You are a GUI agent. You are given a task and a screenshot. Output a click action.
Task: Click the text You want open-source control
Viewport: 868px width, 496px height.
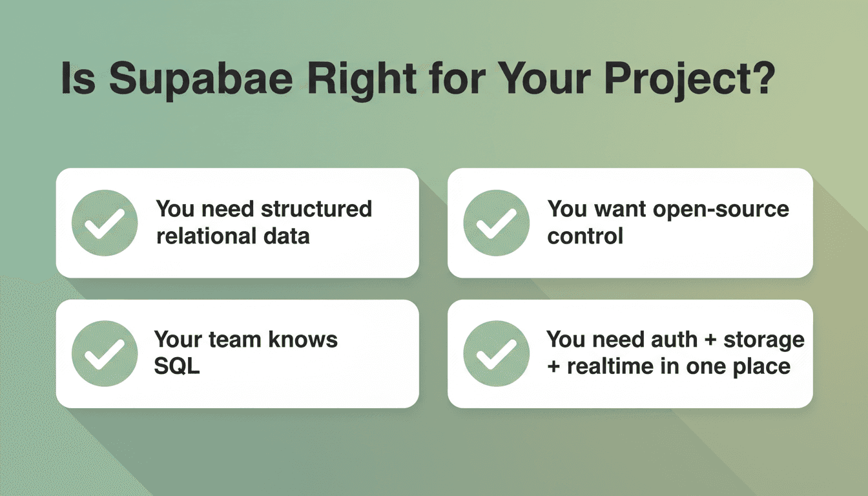coord(668,222)
